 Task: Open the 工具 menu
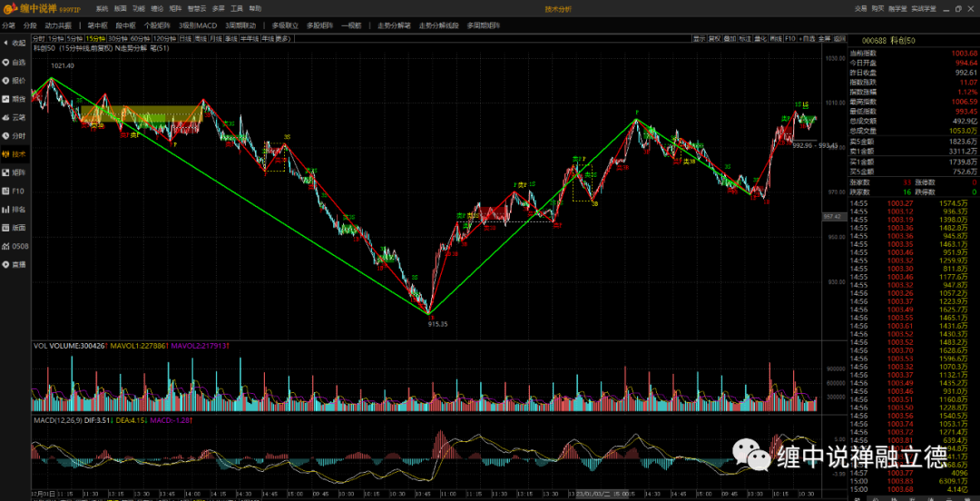coord(237,9)
